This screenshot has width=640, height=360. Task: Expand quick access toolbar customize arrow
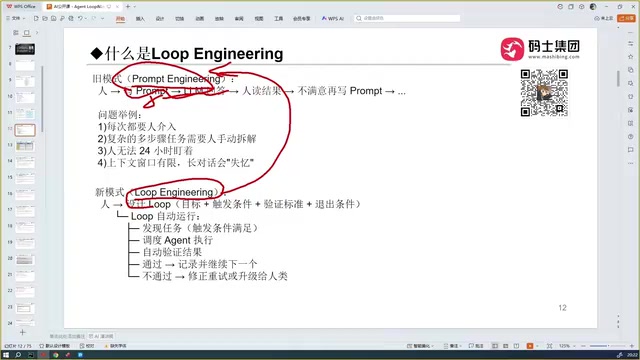(102, 18)
